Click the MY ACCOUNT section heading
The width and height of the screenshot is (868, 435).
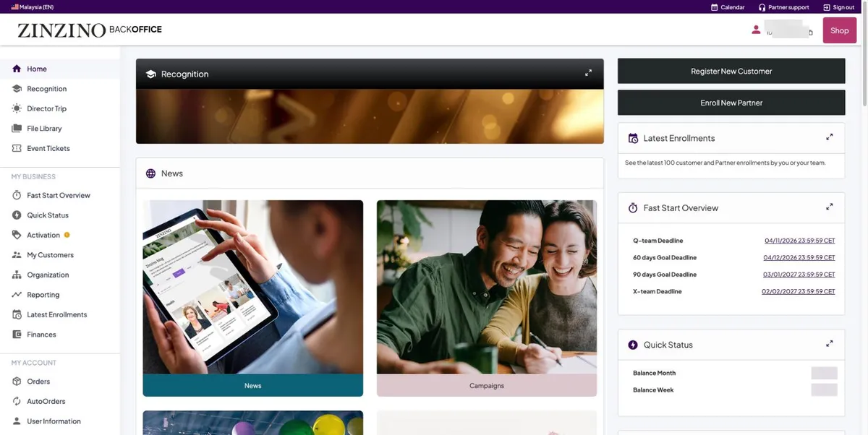(x=33, y=363)
